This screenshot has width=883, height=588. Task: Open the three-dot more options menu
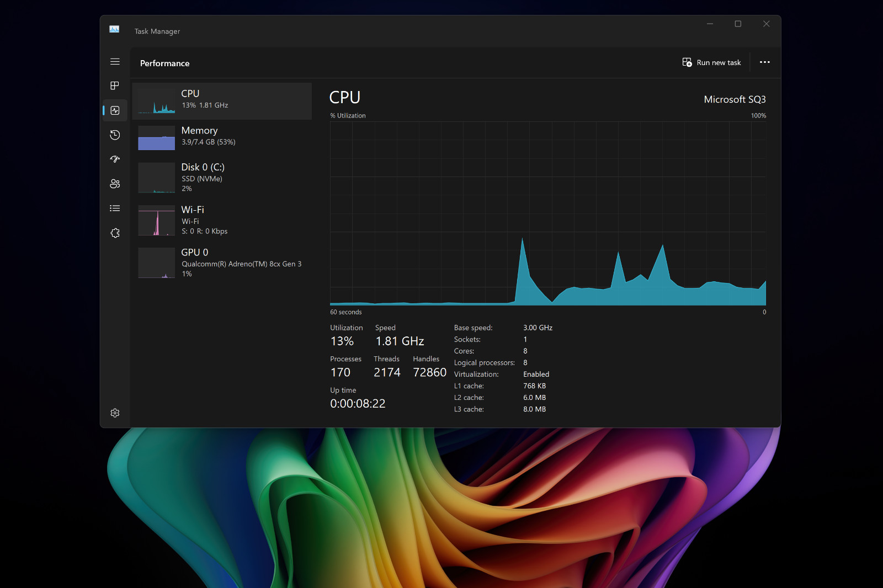pyautogui.click(x=764, y=62)
